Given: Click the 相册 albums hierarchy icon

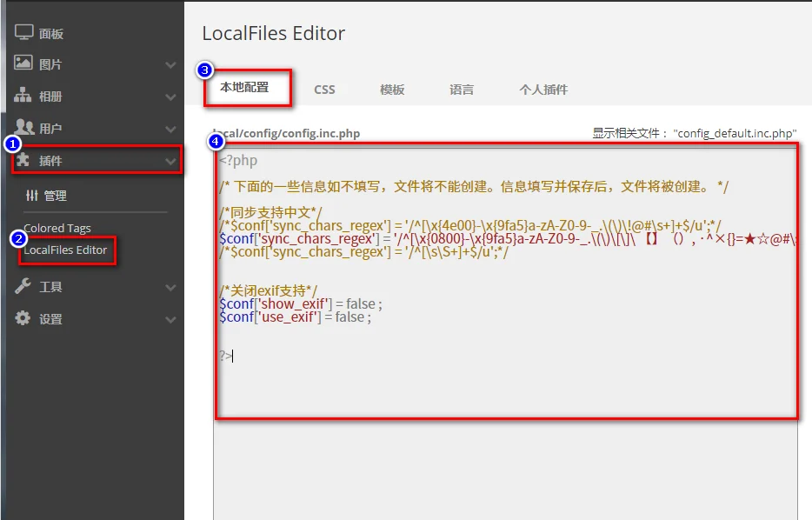Looking at the screenshot, I should [23, 95].
